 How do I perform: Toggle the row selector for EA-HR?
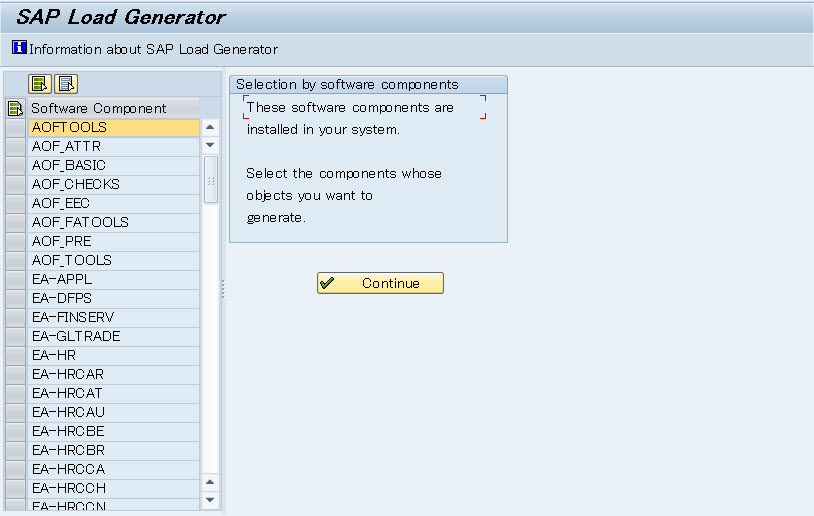coord(16,355)
